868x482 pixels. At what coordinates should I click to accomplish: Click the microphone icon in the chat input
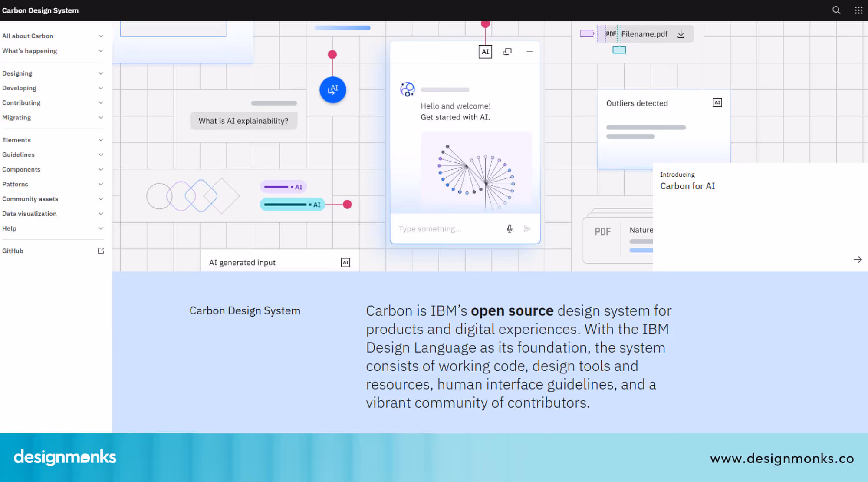point(510,228)
